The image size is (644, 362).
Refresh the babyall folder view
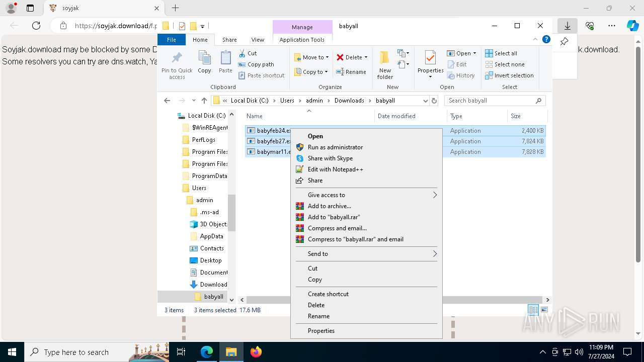[434, 101]
